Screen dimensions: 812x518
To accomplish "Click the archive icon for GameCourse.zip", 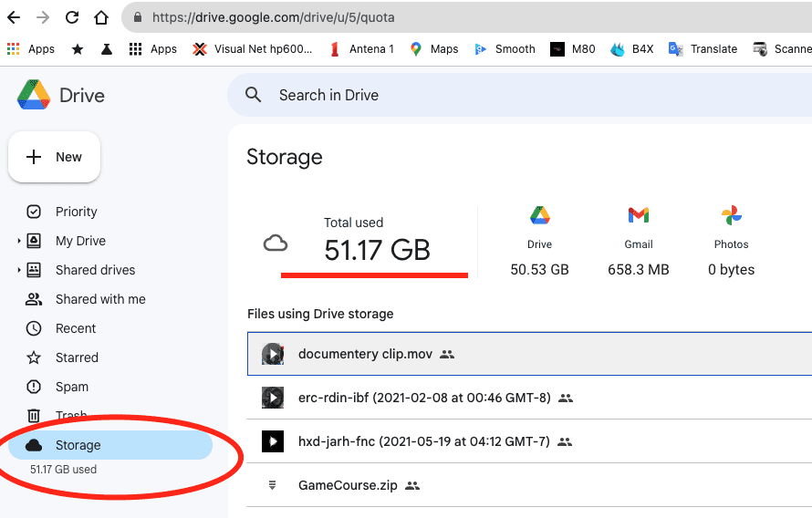I will pyautogui.click(x=273, y=485).
